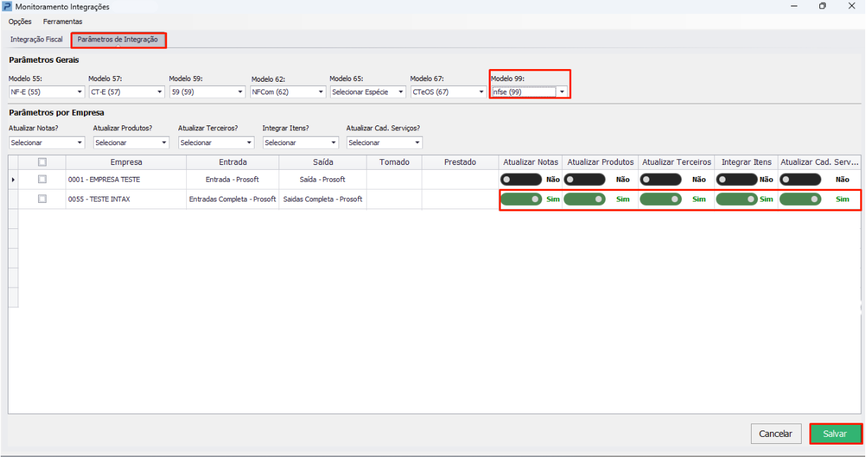Open Modelo 65 Selecionar Espécie dropdown

pos(368,92)
